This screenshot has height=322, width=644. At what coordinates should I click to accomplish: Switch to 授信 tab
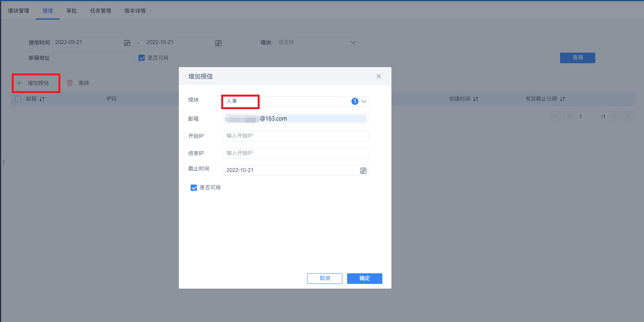tap(48, 11)
